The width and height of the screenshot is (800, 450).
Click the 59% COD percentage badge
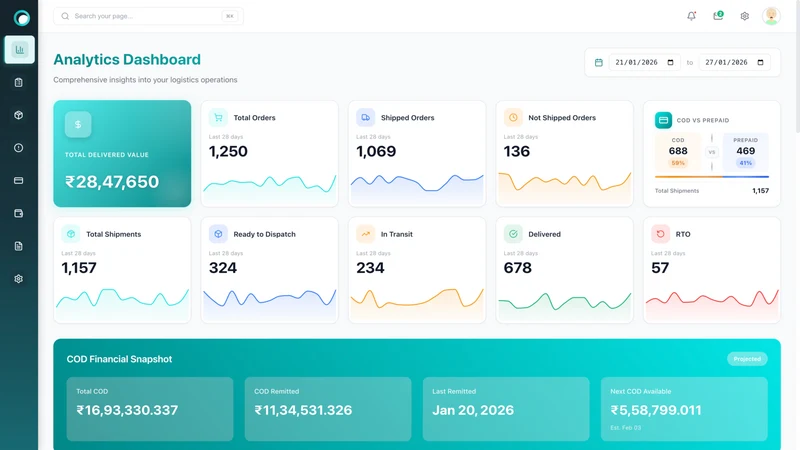[x=678, y=163]
